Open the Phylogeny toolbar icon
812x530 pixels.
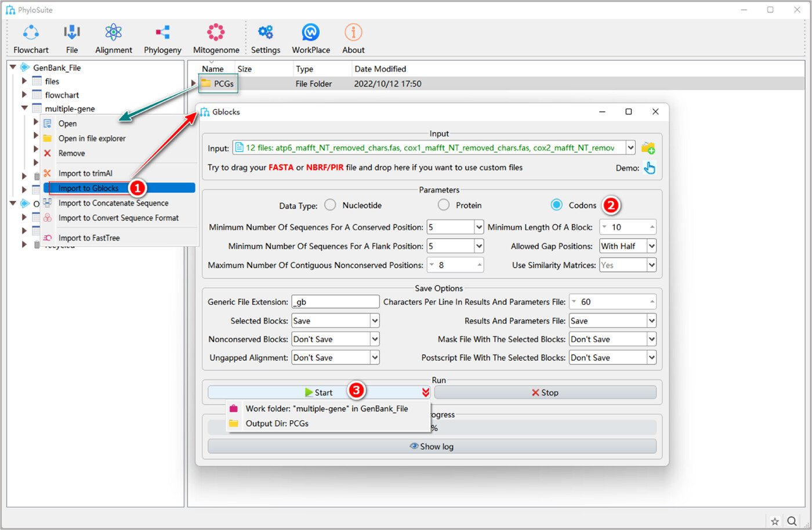tap(163, 33)
